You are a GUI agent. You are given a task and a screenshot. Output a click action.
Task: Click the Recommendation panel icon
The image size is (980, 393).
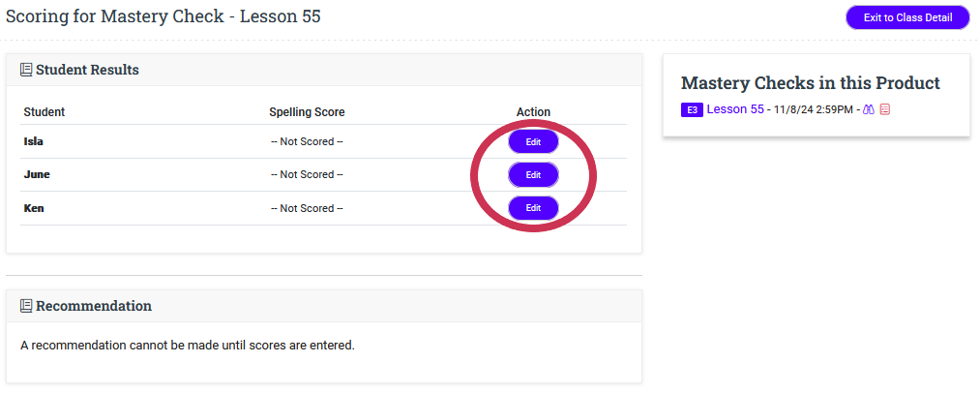pyautogui.click(x=26, y=306)
